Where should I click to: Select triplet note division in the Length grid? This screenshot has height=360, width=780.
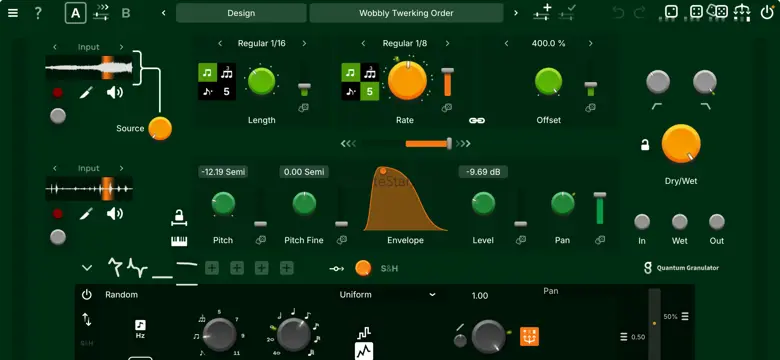[x=226, y=73]
